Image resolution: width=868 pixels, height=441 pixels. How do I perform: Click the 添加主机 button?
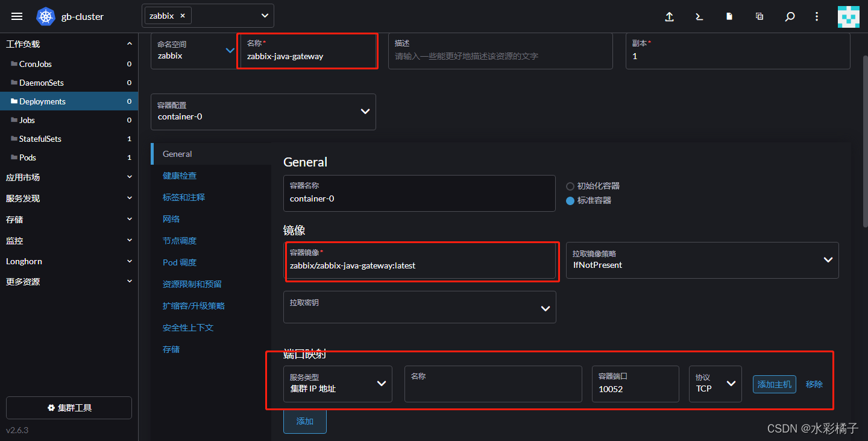[x=774, y=384]
